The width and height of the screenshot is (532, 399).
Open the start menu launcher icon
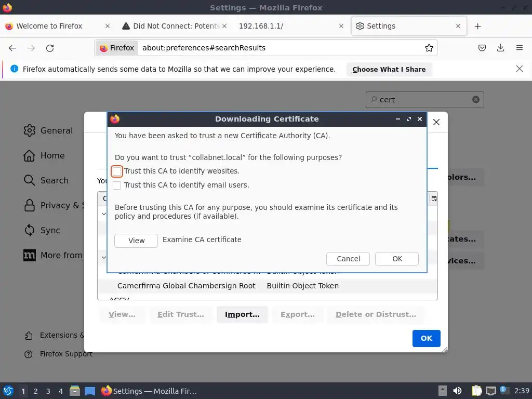(x=8, y=391)
